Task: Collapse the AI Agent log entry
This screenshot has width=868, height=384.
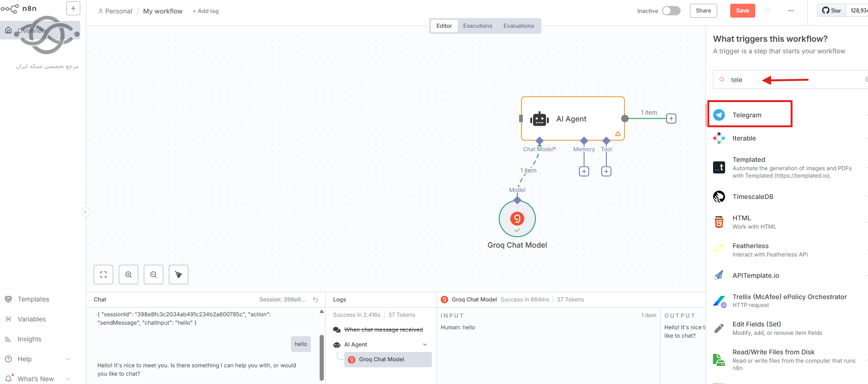Action: [425, 345]
